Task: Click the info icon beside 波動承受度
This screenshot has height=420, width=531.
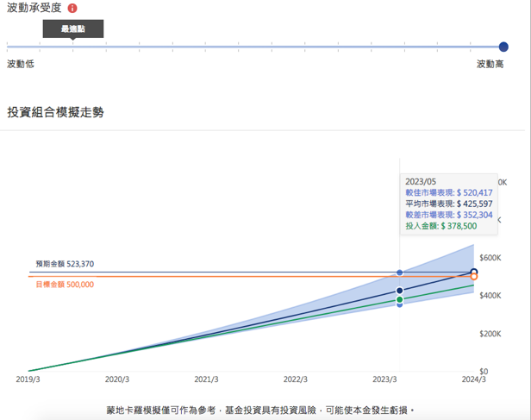Action: pos(72,9)
